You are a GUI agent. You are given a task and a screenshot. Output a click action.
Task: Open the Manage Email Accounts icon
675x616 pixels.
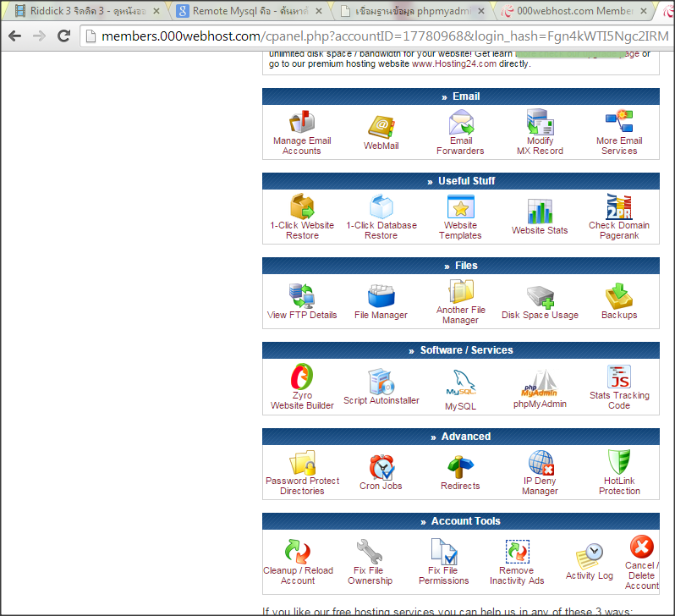(x=302, y=122)
